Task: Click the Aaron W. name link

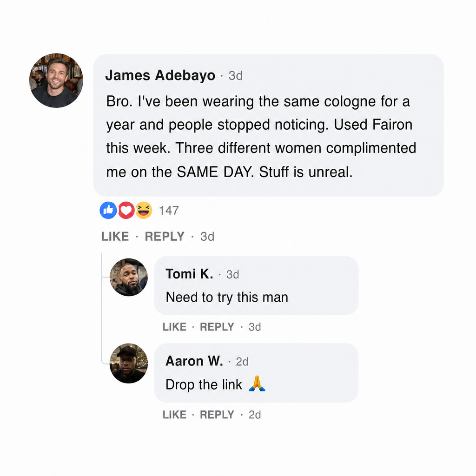Action: (x=194, y=361)
